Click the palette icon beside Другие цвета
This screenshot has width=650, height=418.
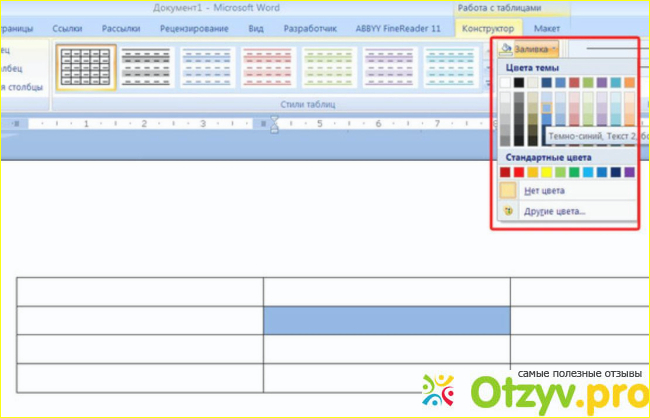(x=509, y=211)
